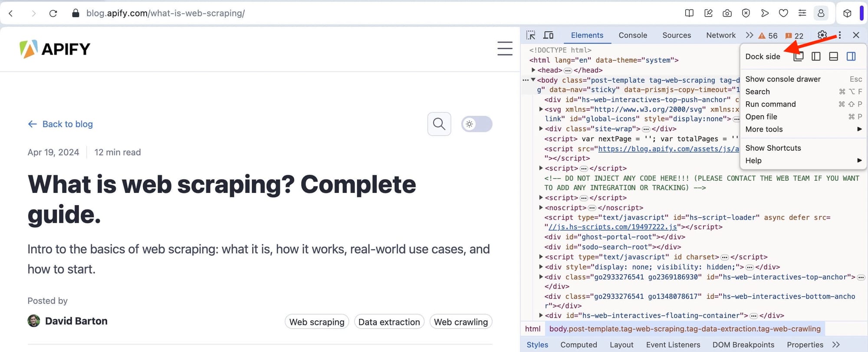Choose Show console drawer menu item
This screenshot has width=868, height=352.
click(x=803, y=79)
